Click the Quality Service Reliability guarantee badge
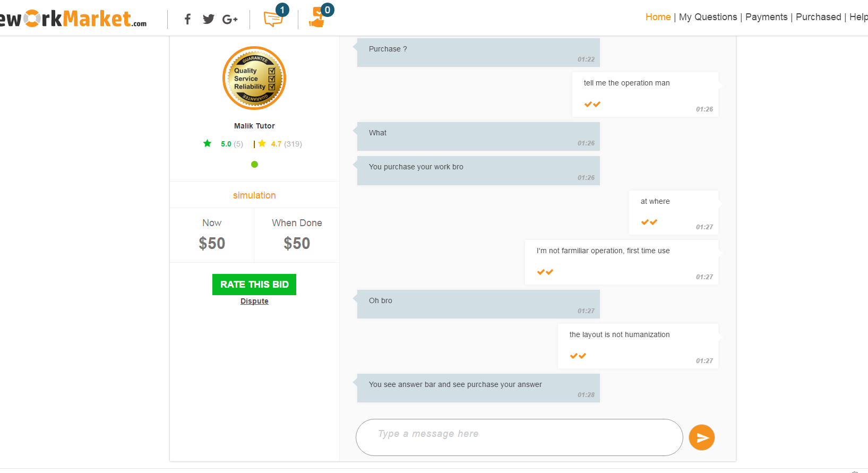Image resolution: width=868 pixels, height=473 pixels. point(254,78)
